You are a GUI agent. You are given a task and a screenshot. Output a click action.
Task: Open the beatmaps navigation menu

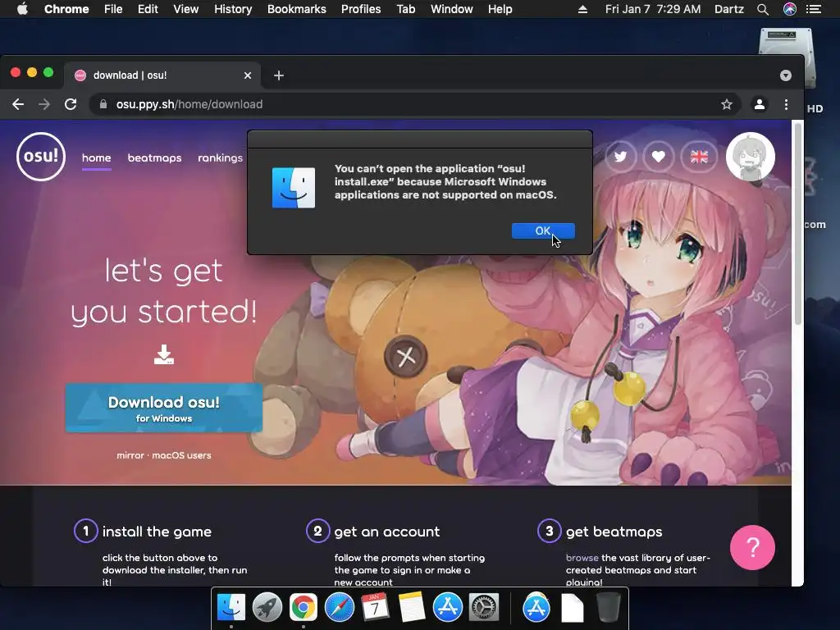pyautogui.click(x=154, y=158)
